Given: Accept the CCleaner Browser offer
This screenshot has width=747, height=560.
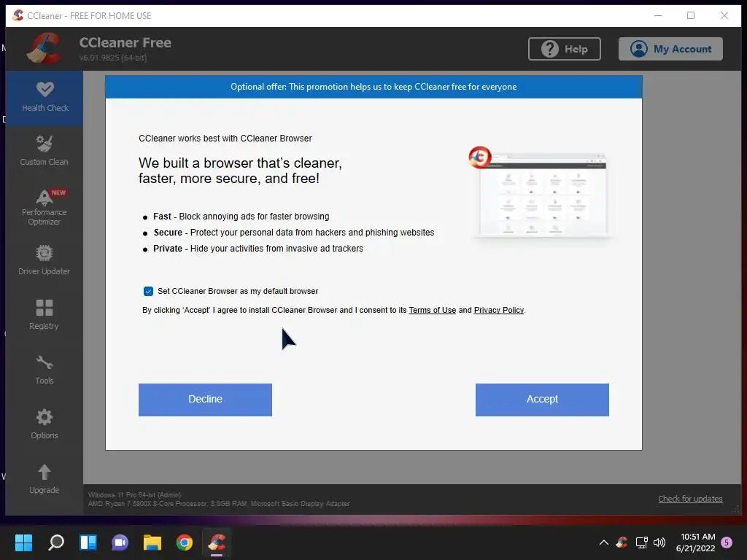Looking at the screenshot, I should (x=542, y=400).
